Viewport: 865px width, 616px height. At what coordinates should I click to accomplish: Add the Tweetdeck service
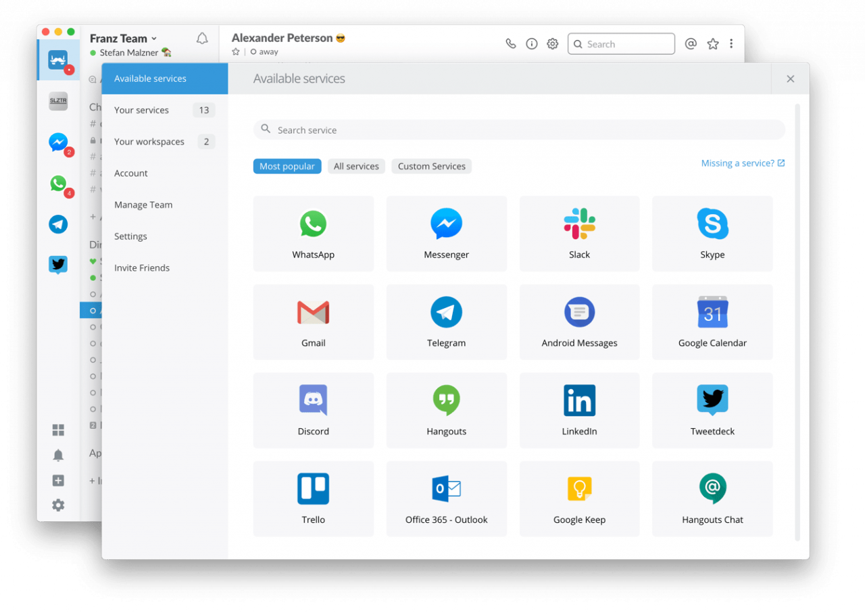coord(712,411)
